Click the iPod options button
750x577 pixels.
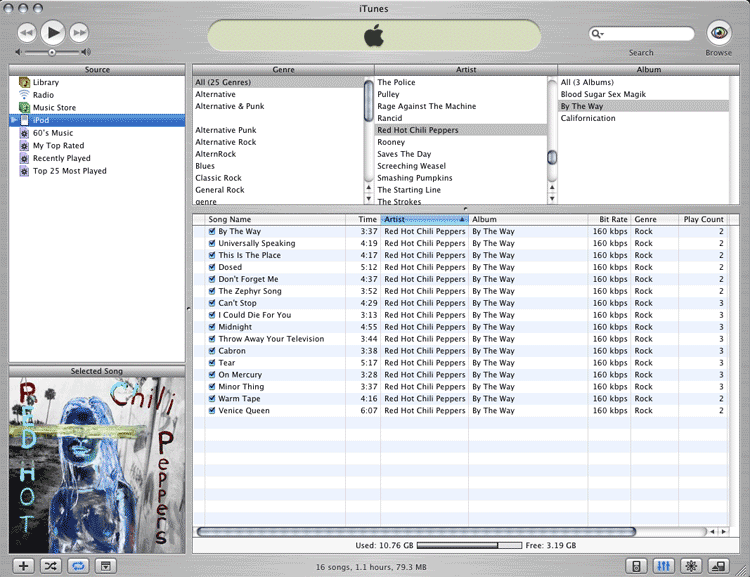[x=636, y=566]
